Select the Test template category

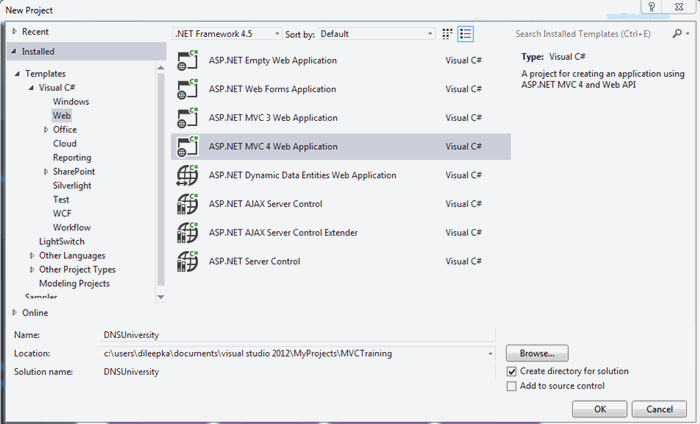[61, 200]
